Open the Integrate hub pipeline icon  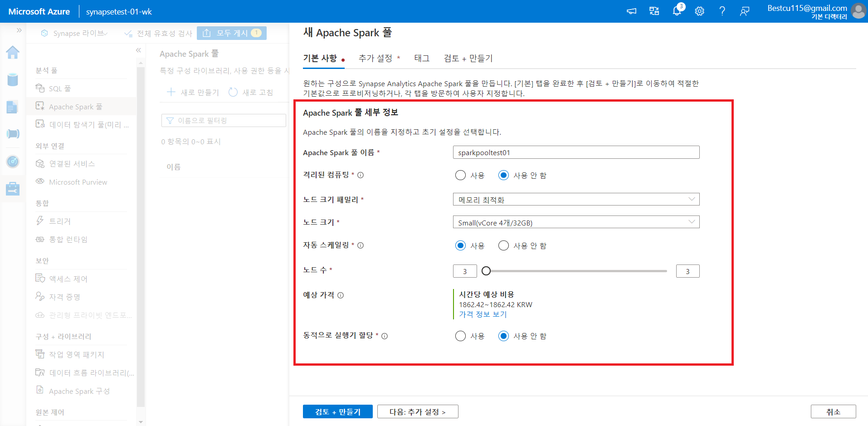[13, 134]
